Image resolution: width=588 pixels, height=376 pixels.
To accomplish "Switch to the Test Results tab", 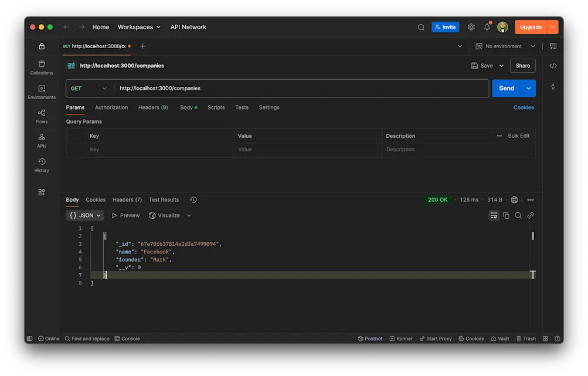I will click(164, 199).
